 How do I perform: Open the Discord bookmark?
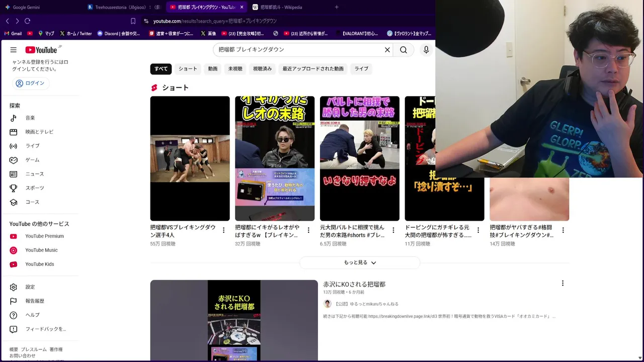click(119, 34)
